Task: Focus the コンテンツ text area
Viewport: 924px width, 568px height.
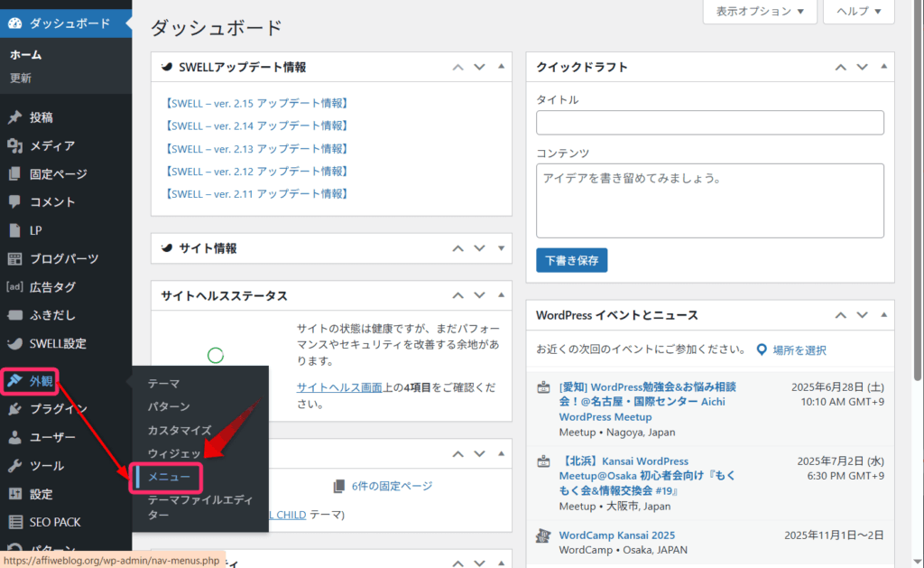Action: (709, 200)
